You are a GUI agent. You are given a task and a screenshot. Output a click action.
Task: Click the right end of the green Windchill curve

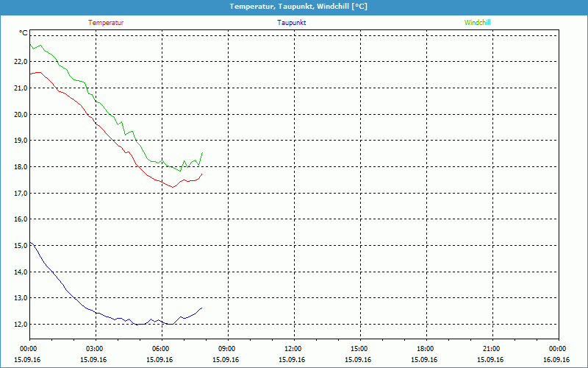click(x=201, y=153)
